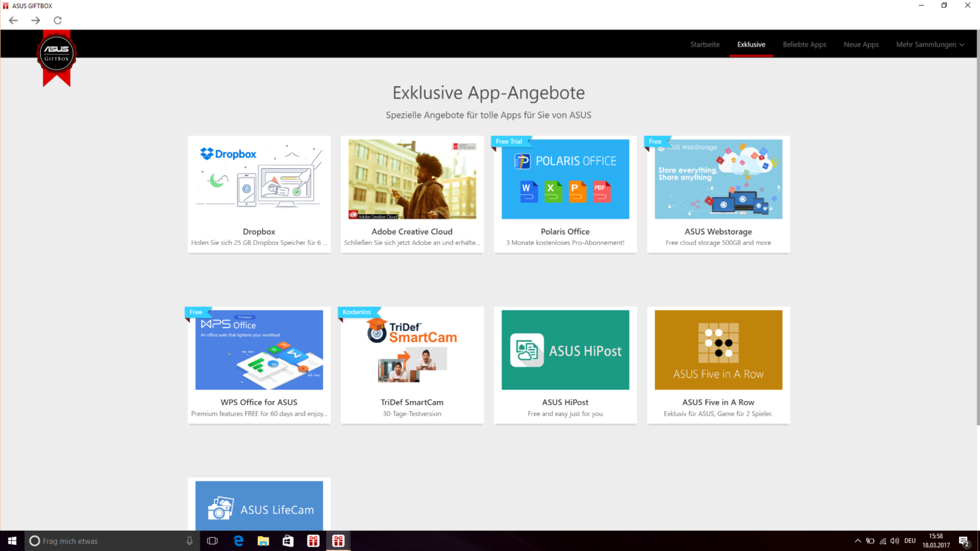Open File Explorer from the taskbar
The height and width of the screenshot is (551, 980).
click(263, 541)
